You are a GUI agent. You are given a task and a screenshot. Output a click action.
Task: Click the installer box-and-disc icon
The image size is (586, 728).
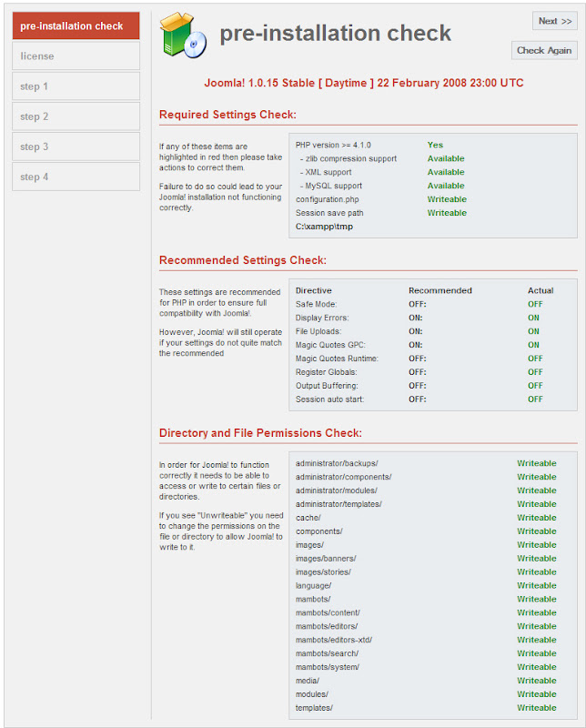pos(183,35)
